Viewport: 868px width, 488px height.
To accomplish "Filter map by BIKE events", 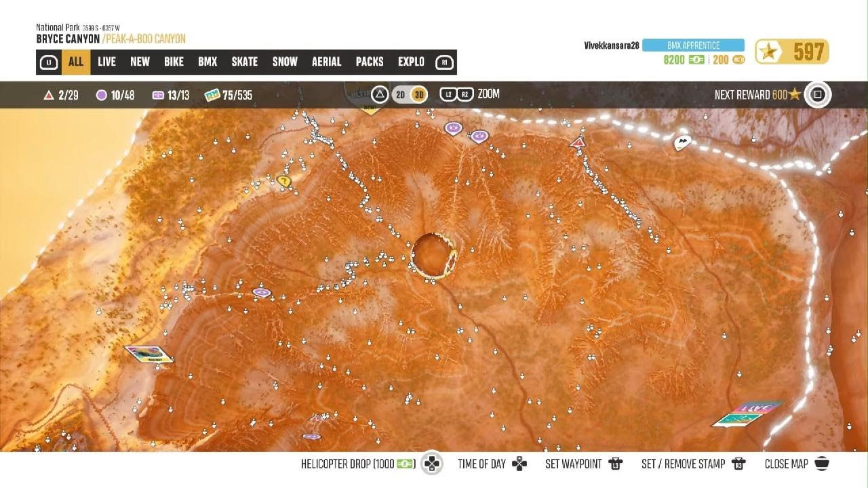I will click(174, 62).
